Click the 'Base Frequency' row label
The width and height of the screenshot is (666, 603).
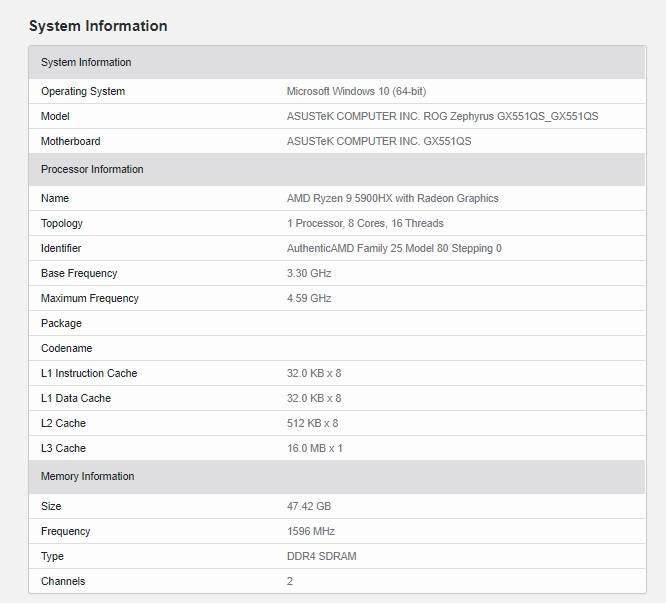tap(79, 273)
